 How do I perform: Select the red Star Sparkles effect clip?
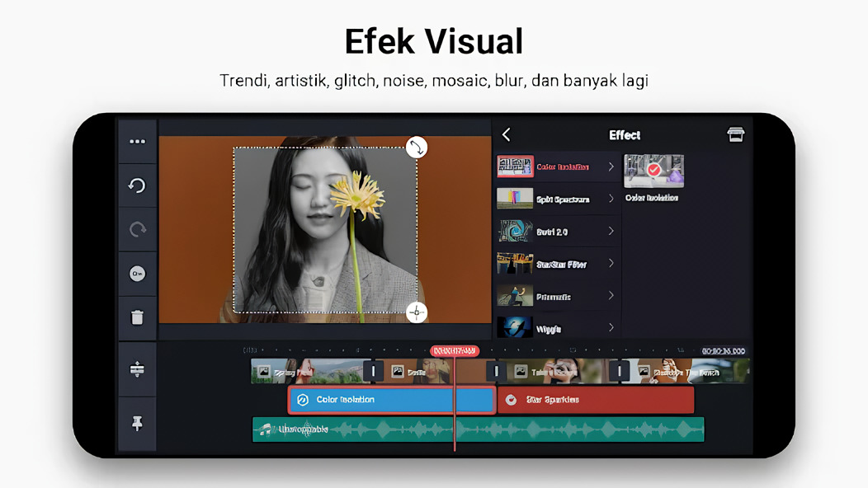[596, 400]
